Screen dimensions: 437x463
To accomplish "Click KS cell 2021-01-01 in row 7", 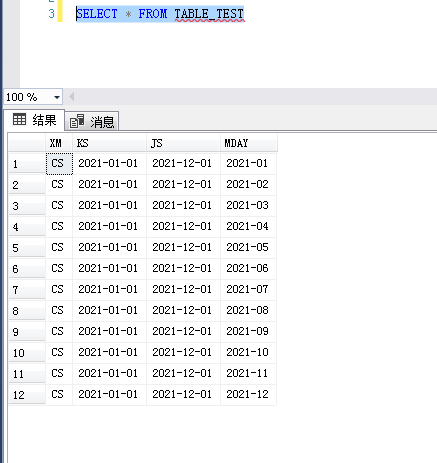I will tap(109, 289).
